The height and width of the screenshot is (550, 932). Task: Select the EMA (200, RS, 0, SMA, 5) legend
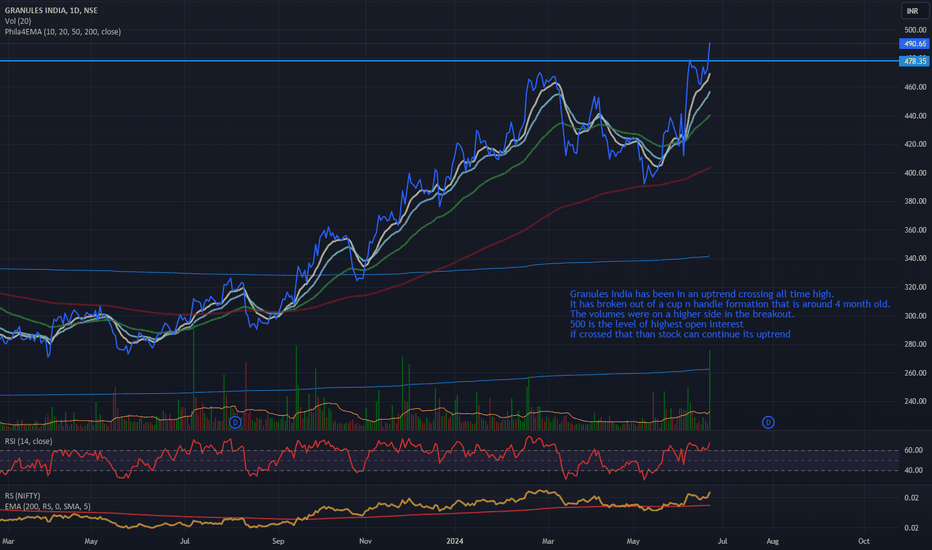pyautogui.click(x=48, y=506)
